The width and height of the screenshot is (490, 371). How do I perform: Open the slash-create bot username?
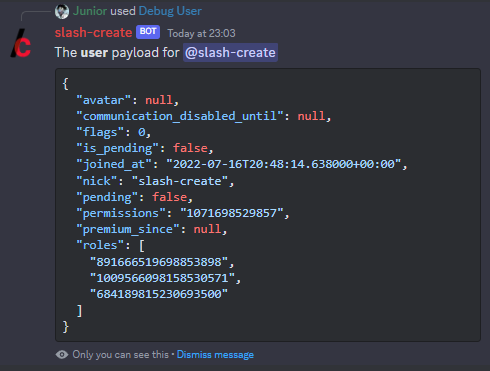point(94,33)
